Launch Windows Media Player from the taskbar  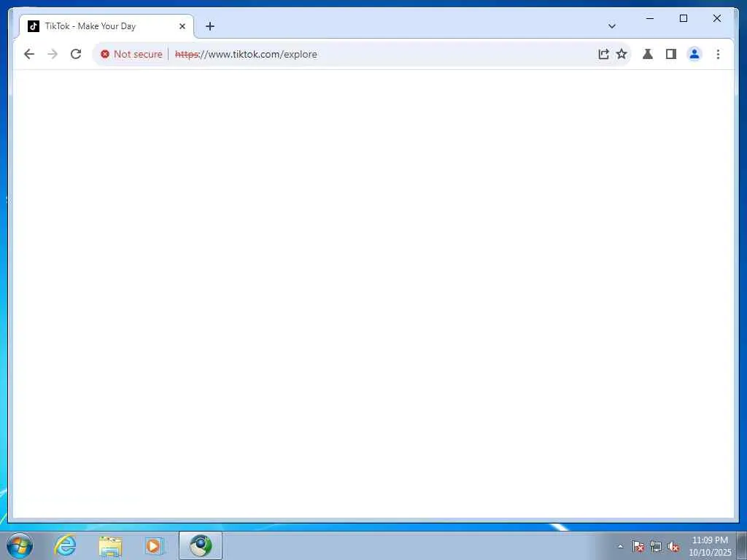pos(154,545)
